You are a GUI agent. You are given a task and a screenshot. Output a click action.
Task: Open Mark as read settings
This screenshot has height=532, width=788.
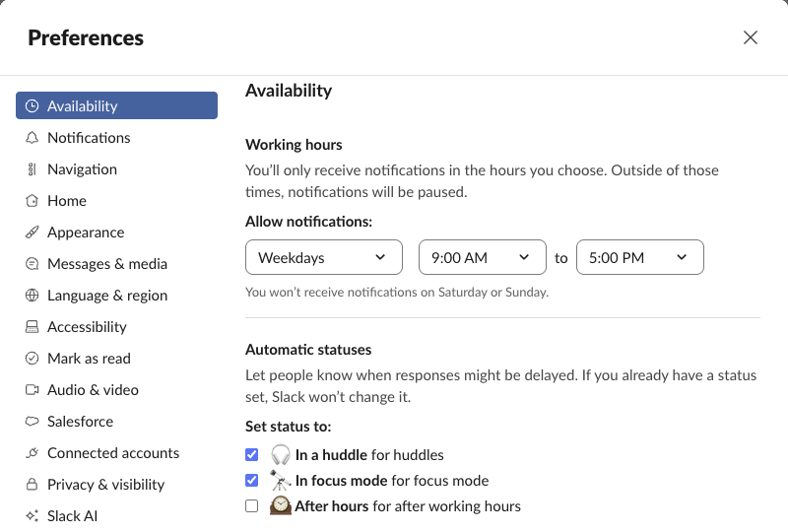coord(116,358)
